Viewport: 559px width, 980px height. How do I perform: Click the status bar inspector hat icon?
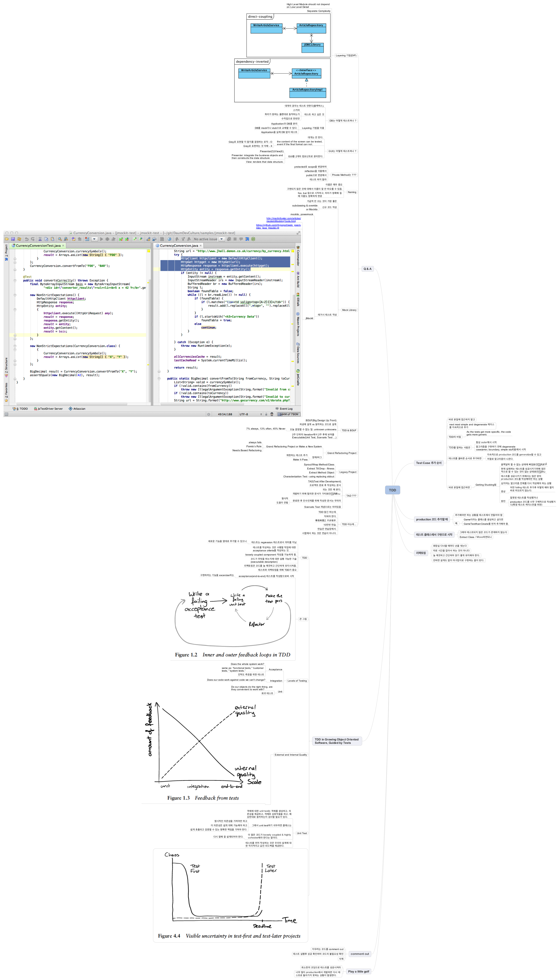pyautogui.click(x=272, y=414)
